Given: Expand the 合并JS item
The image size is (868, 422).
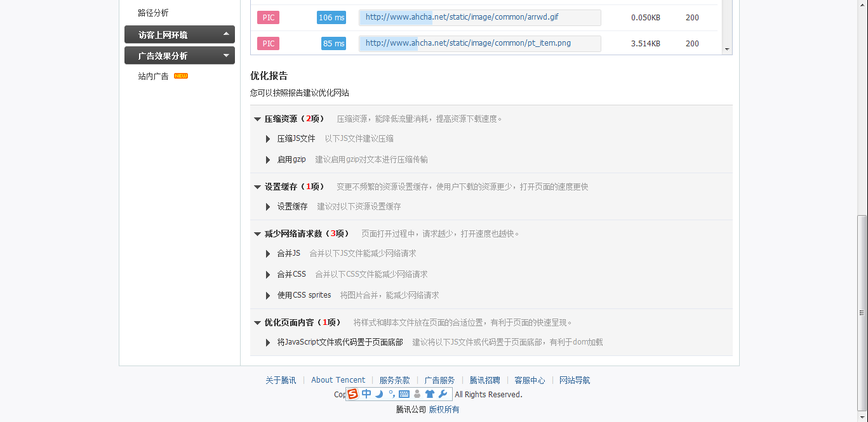Looking at the screenshot, I should pyautogui.click(x=268, y=254).
